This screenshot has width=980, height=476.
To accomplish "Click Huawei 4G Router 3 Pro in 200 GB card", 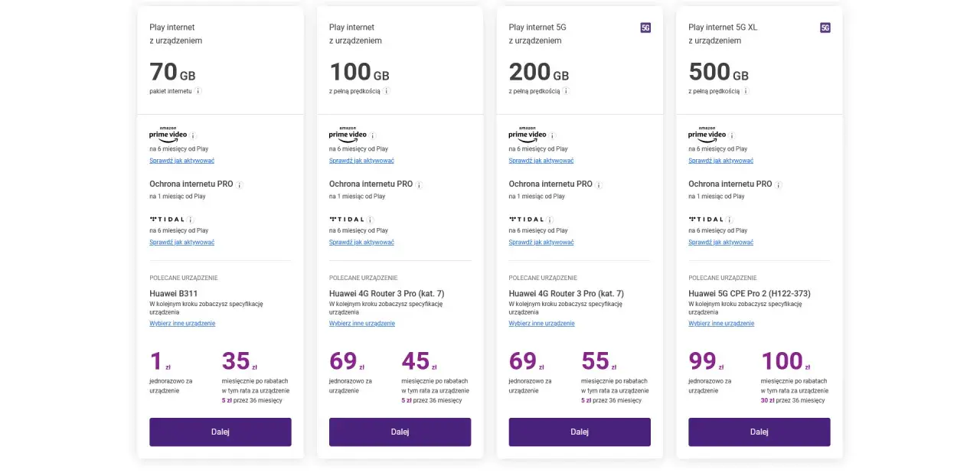I will click(567, 293).
